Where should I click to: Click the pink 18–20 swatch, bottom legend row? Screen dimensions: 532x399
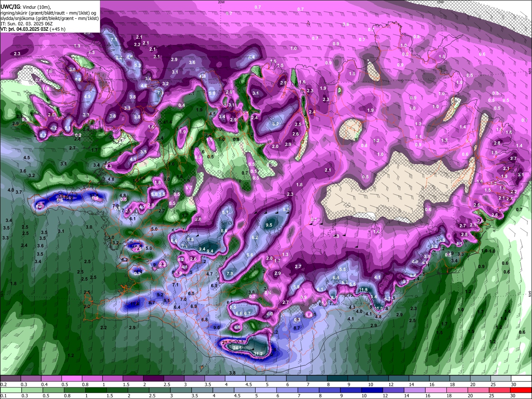coord(457,390)
